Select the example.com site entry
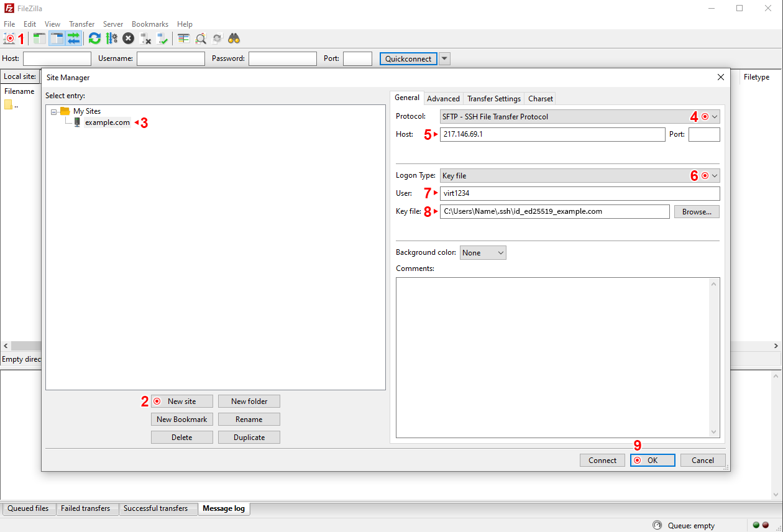 click(x=107, y=122)
